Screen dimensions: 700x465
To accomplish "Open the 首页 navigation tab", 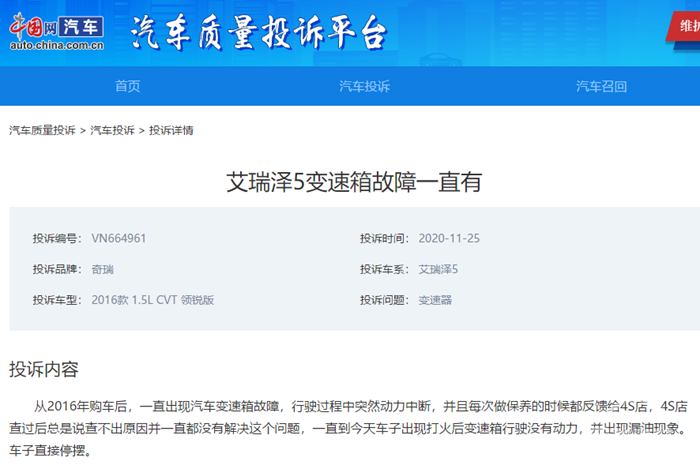I will pyautogui.click(x=128, y=86).
